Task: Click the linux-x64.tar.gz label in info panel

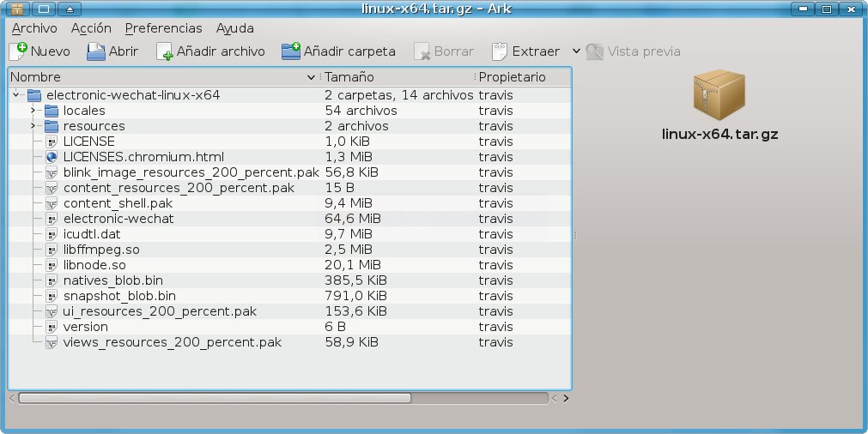Action: pos(719,135)
